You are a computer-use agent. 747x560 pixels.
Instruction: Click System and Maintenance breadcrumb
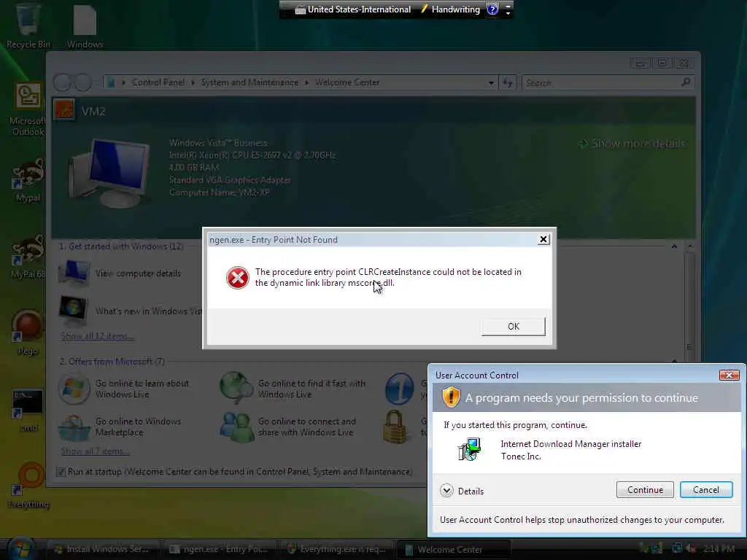(249, 83)
